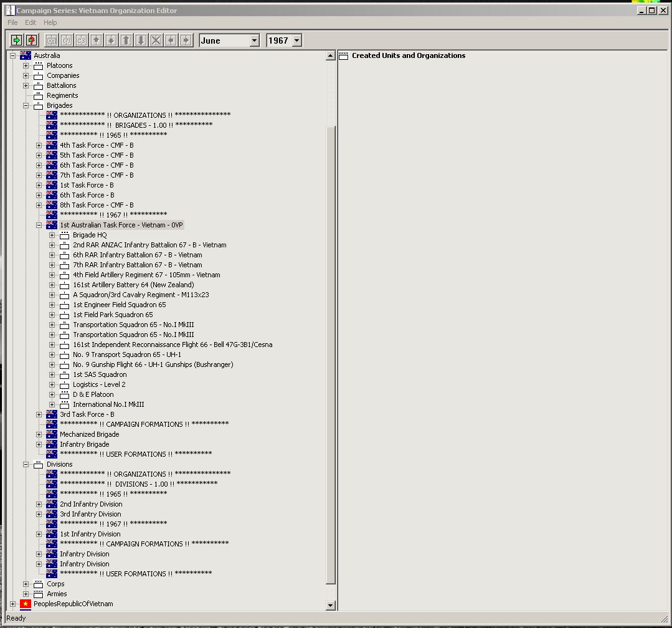Collapse the 1st Australian Task Force node

pyautogui.click(x=39, y=225)
